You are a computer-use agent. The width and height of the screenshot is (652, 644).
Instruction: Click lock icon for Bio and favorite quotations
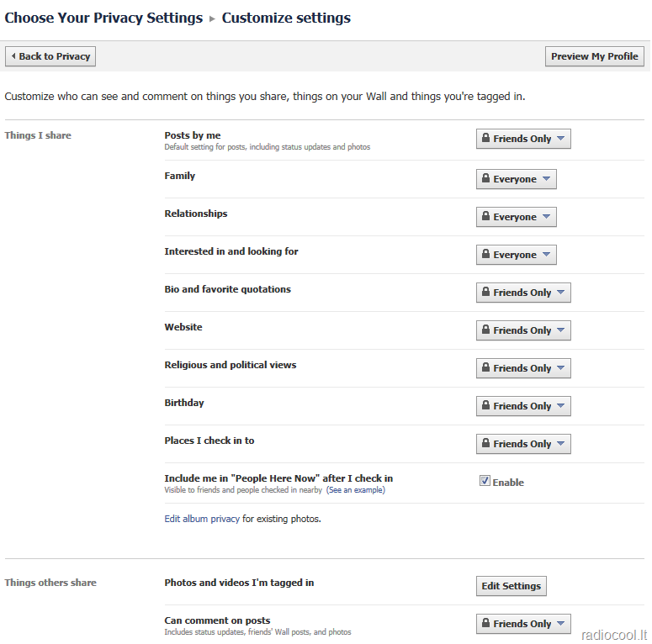pos(485,292)
